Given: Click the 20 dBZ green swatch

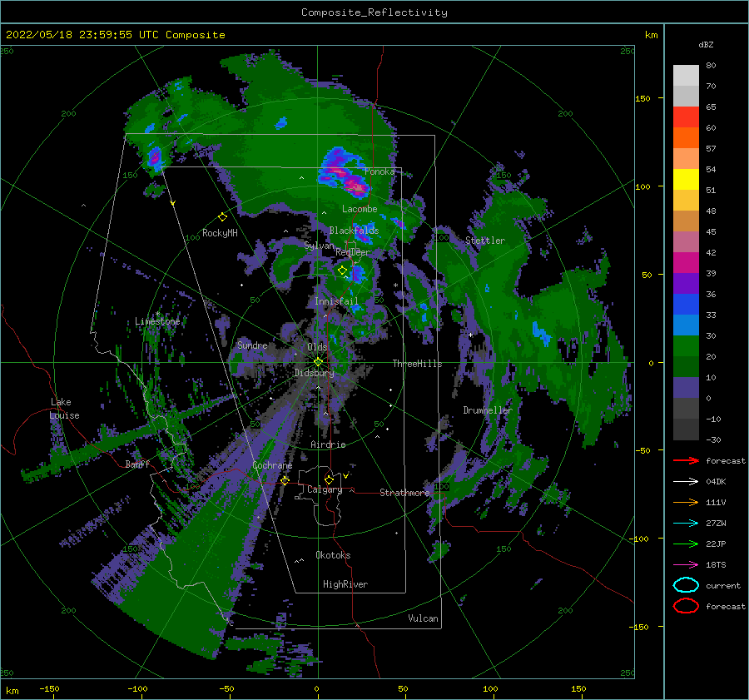Looking at the screenshot, I should [x=686, y=346].
